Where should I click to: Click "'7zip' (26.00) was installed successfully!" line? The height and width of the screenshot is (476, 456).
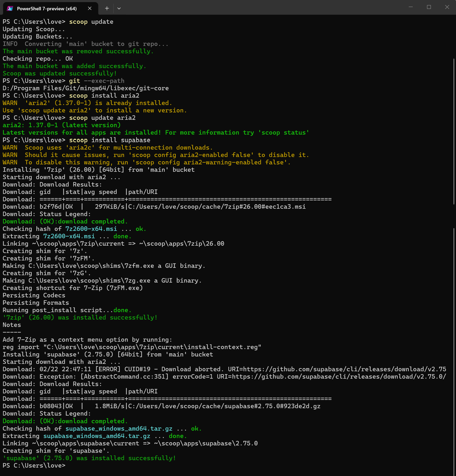[x=80, y=317]
